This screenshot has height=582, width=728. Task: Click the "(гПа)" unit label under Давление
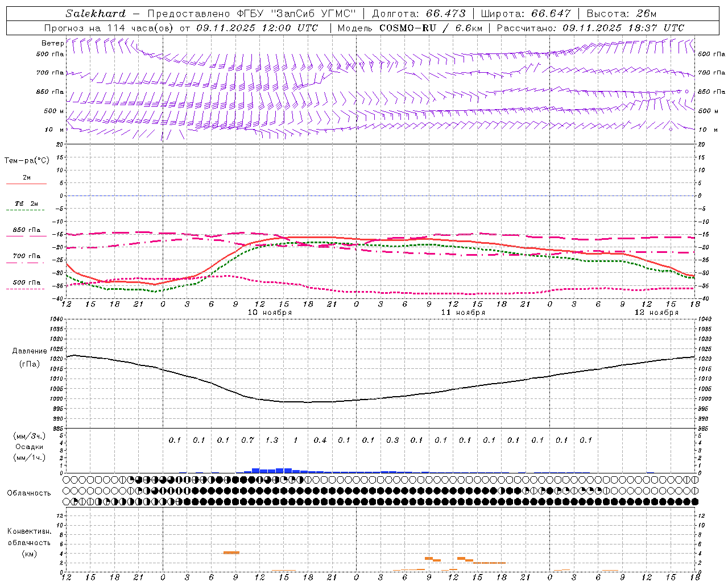[x=30, y=364]
